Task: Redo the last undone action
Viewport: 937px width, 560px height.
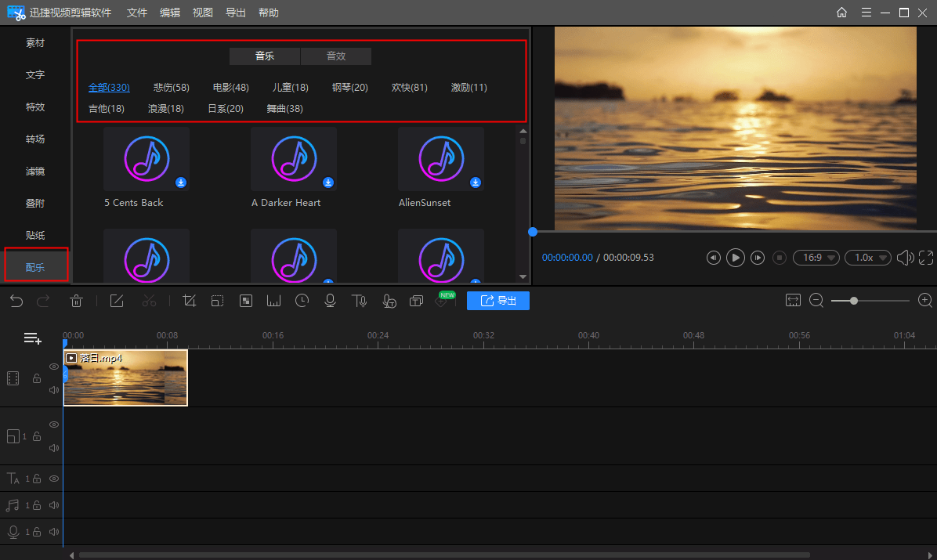Action: (x=43, y=301)
